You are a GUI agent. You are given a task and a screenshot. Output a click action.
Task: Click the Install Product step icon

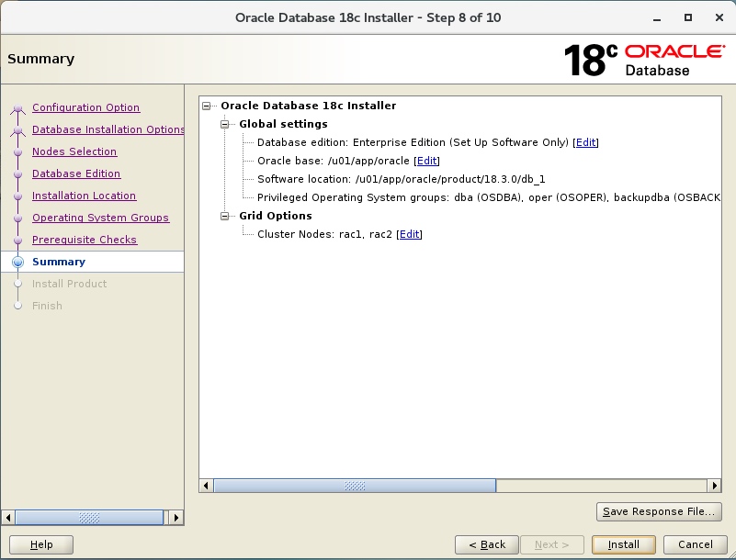tap(17, 284)
